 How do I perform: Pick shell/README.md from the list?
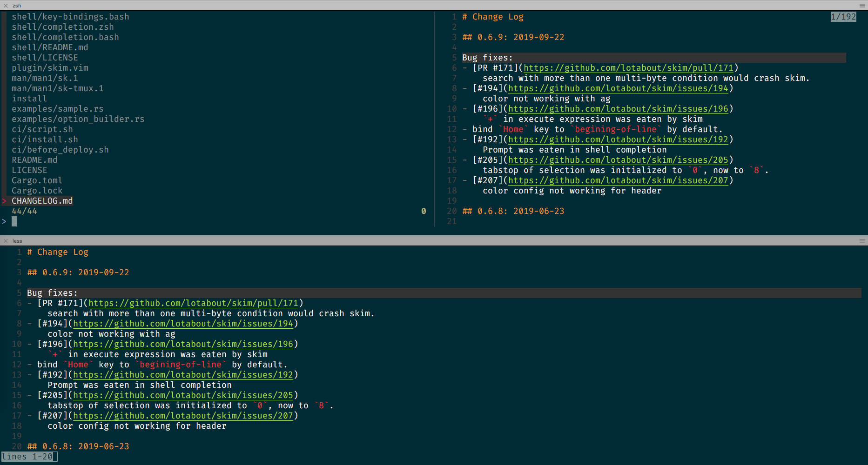[50, 47]
